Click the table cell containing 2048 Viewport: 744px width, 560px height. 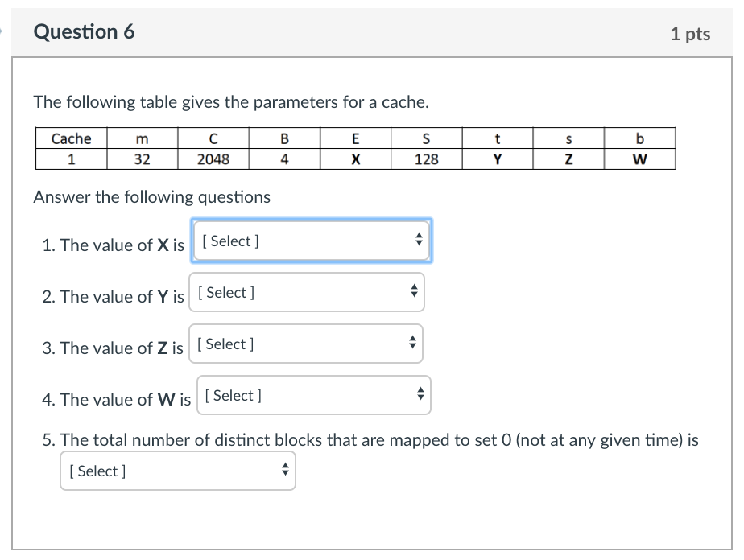[213, 159]
